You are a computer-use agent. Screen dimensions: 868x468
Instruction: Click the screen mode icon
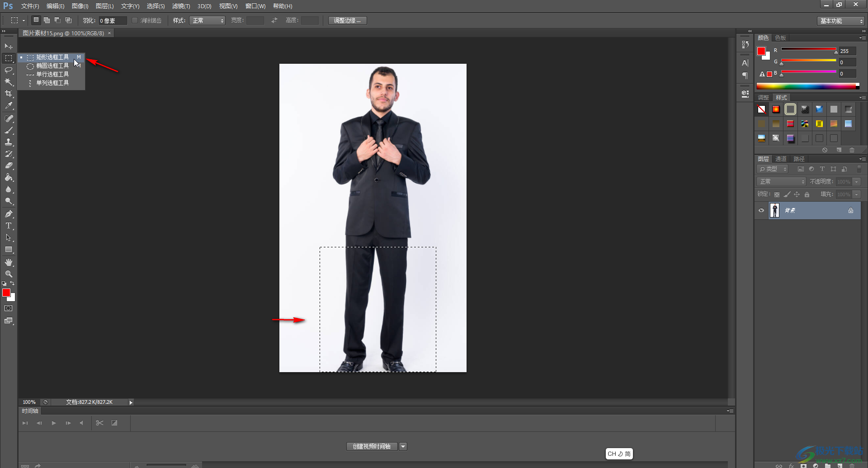click(9, 321)
